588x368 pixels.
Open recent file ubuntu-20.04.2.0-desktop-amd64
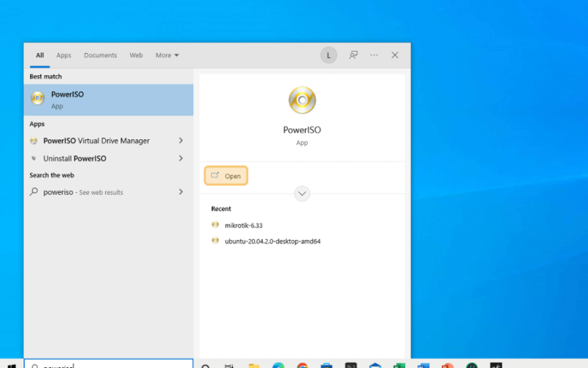[x=273, y=241]
